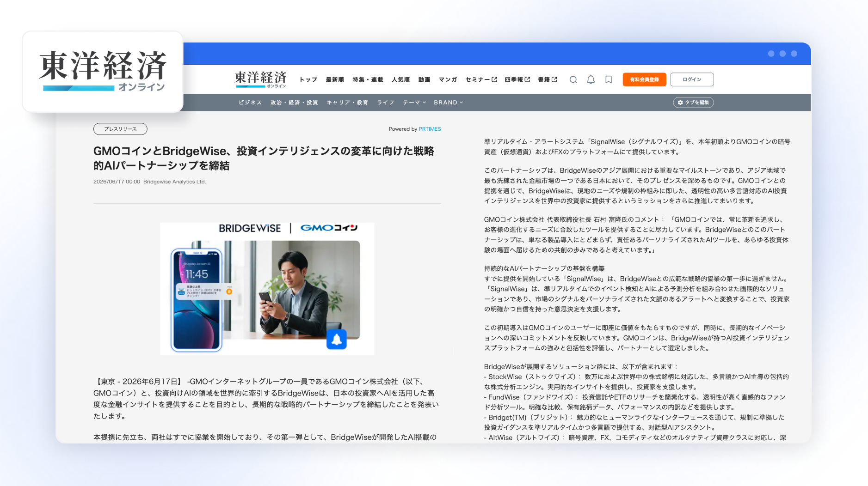Screen dimensions: 868x486
Task: Click the paragraph beginning 準リアルタイム・アラートシステム
Action: (x=637, y=147)
